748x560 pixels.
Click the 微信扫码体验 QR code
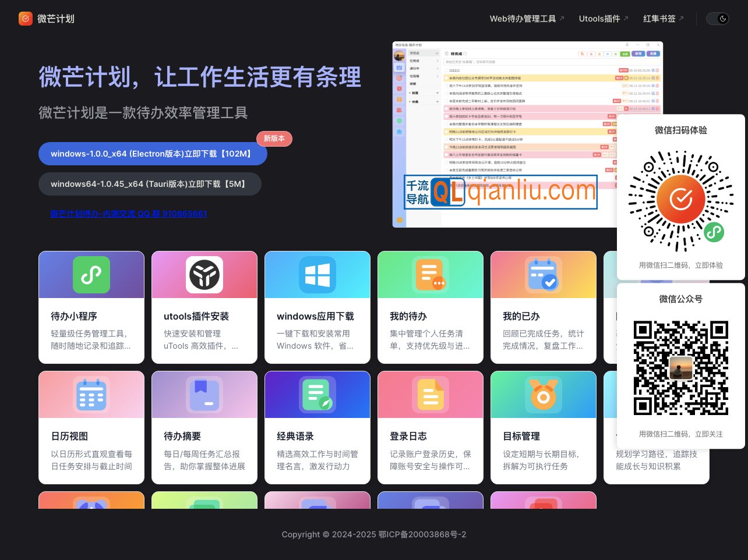[x=680, y=199]
